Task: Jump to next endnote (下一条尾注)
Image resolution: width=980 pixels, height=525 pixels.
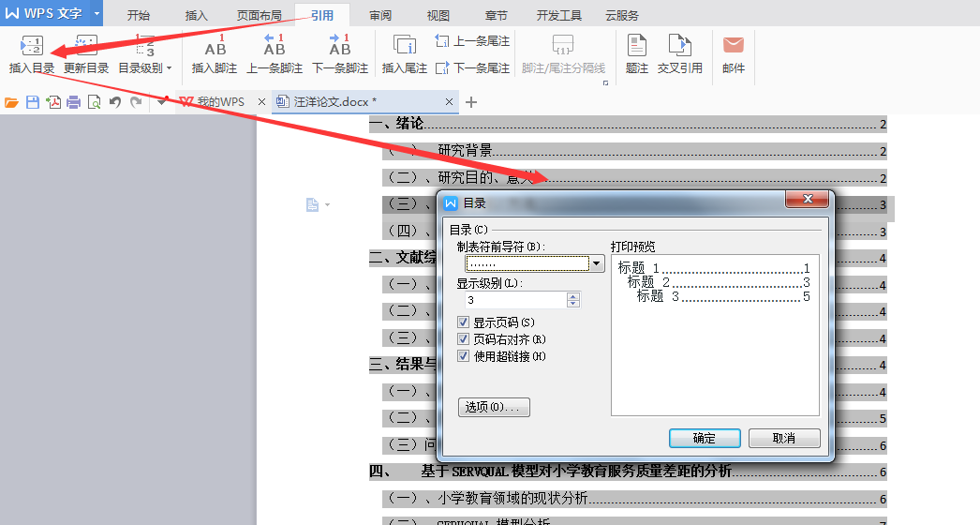Action: (x=472, y=67)
